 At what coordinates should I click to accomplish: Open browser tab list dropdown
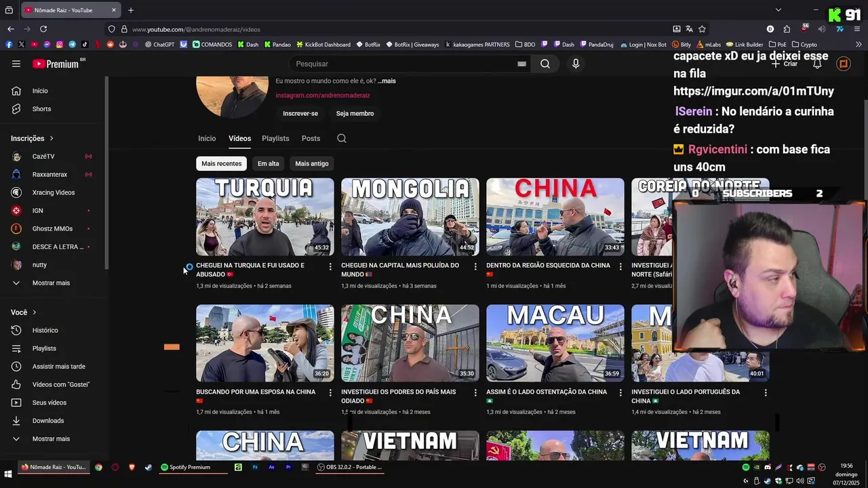[778, 10]
